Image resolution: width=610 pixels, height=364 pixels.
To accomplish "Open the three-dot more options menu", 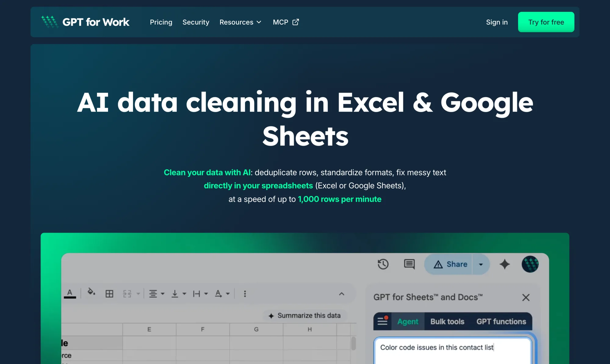I will pos(245,294).
